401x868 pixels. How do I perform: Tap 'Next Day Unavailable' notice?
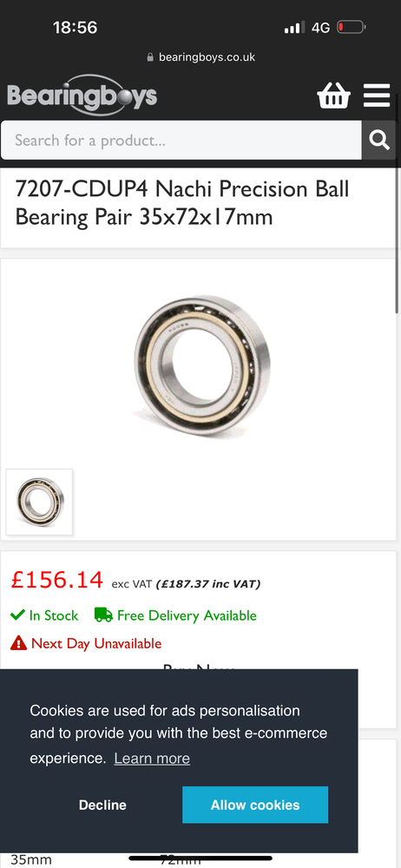coord(96,644)
